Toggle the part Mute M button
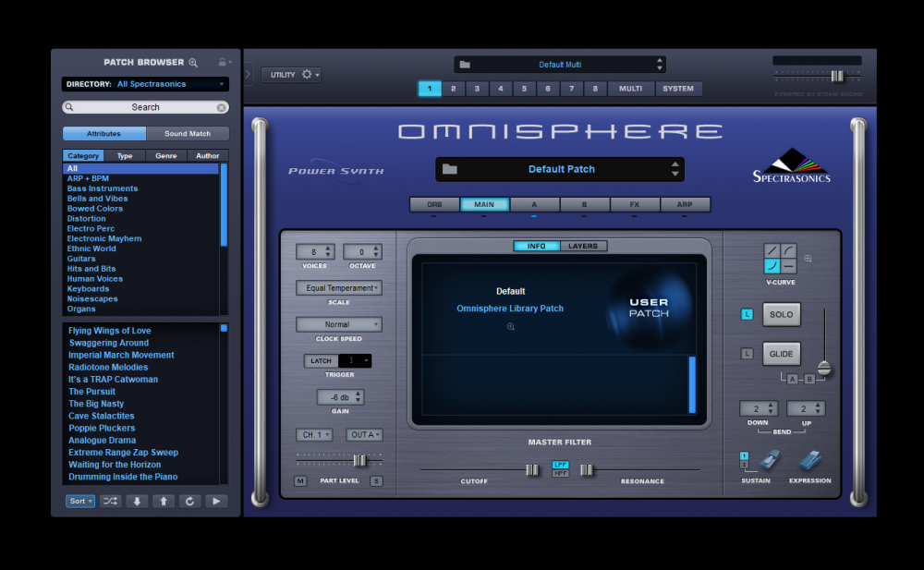 (x=300, y=481)
